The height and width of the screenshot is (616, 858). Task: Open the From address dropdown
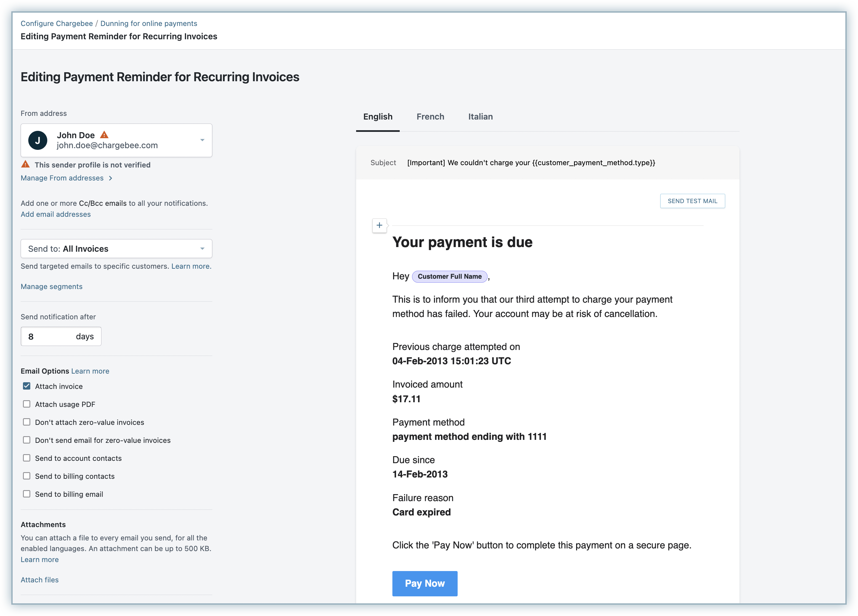click(202, 141)
